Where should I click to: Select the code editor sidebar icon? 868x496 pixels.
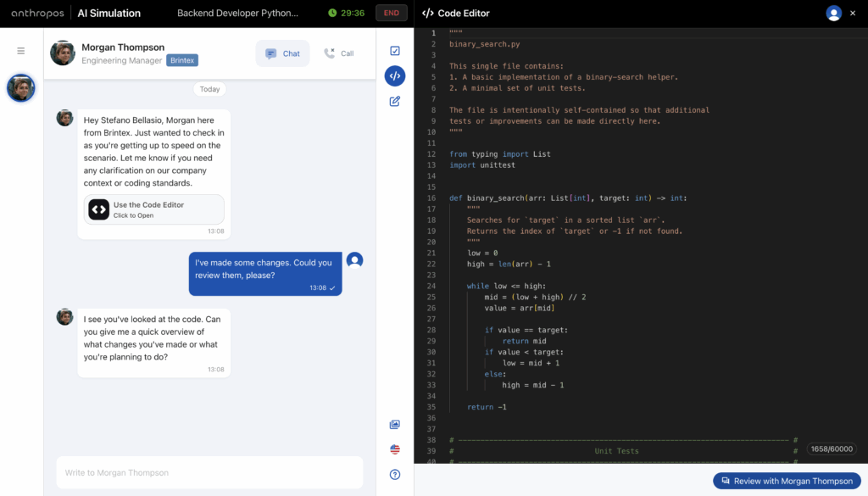point(394,76)
